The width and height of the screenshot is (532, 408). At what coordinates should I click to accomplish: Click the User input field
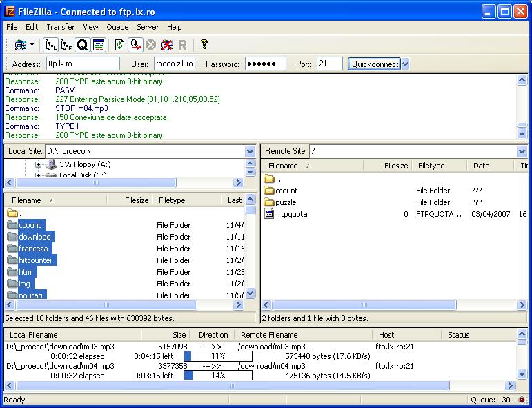point(175,64)
